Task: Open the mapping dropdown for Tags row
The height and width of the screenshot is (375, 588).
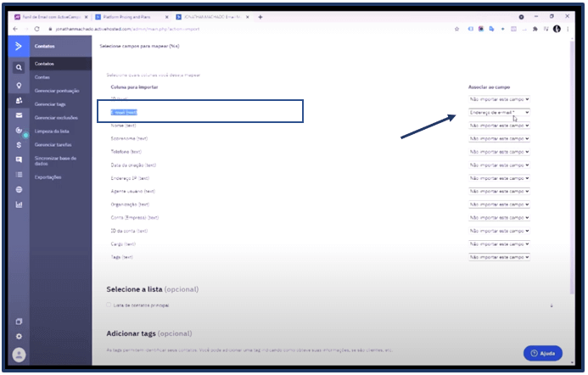Action: tap(499, 256)
